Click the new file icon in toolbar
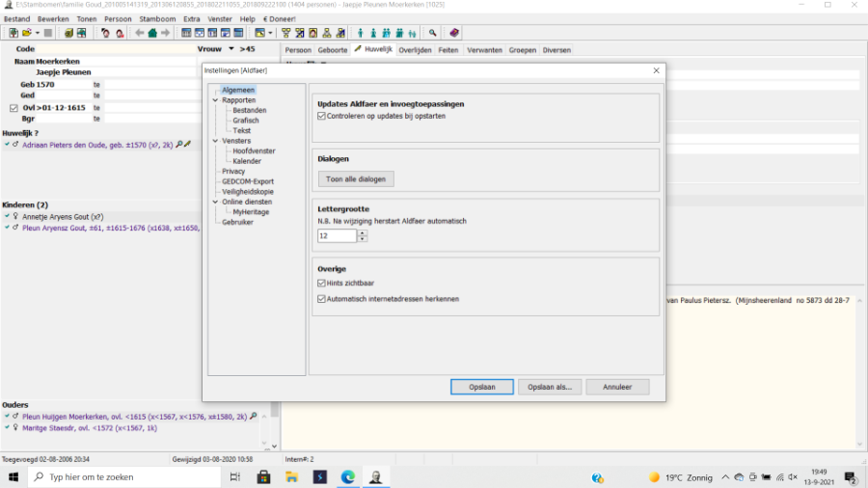 (13, 33)
